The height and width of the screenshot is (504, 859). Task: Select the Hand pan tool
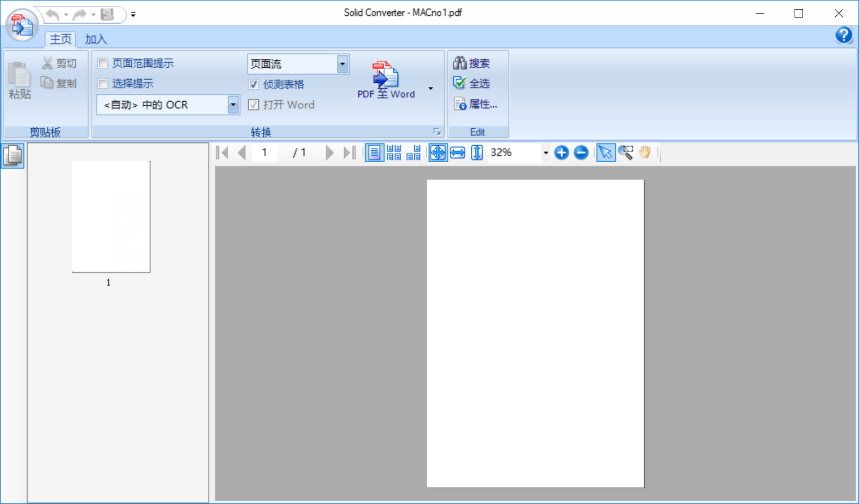point(645,153)
